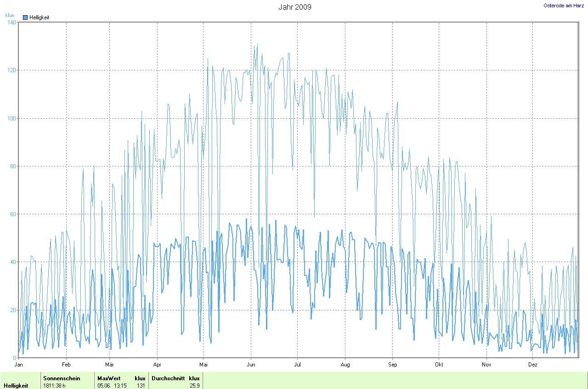Click the Sonnenschein column header
The width and height of the screenshot is (588, 389).
pyautogui.click(x=62, y=378)
